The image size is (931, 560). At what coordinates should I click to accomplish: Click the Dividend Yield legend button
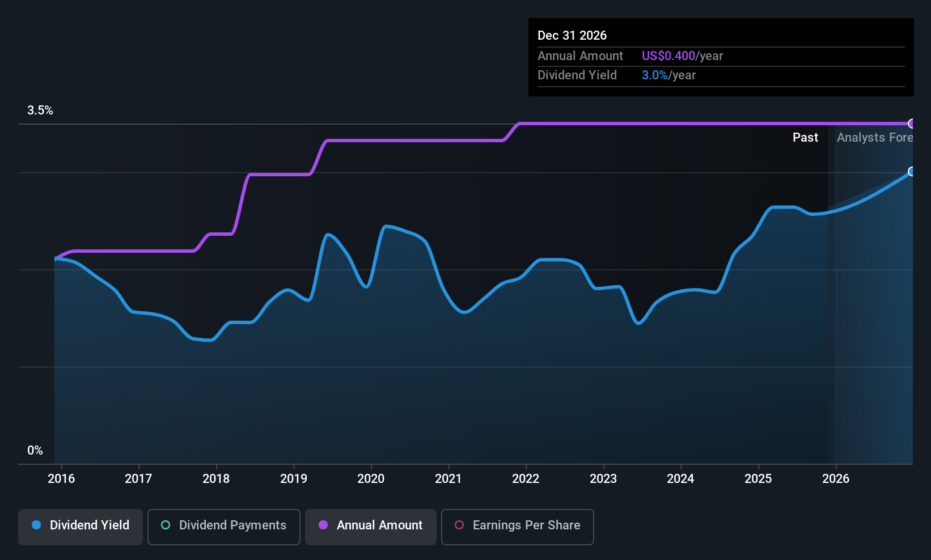80,527
